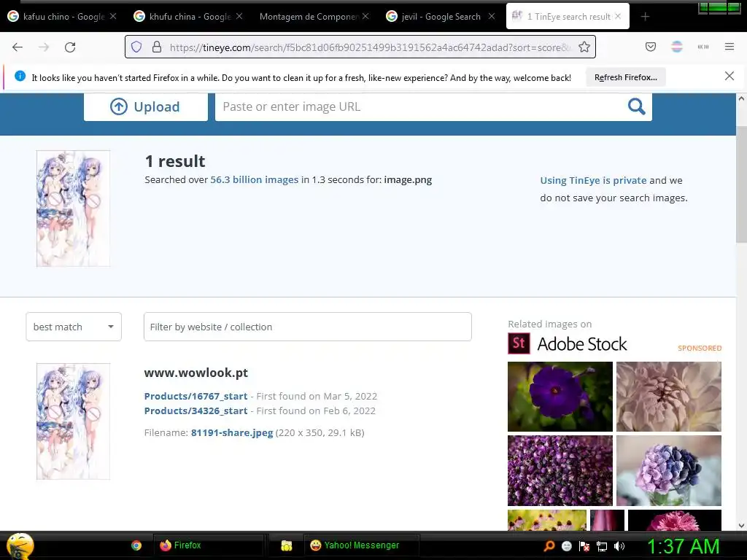Viewport: 747px width, 560px height.
Task: Open the Products/34326_start link
Action: [196, 411]
